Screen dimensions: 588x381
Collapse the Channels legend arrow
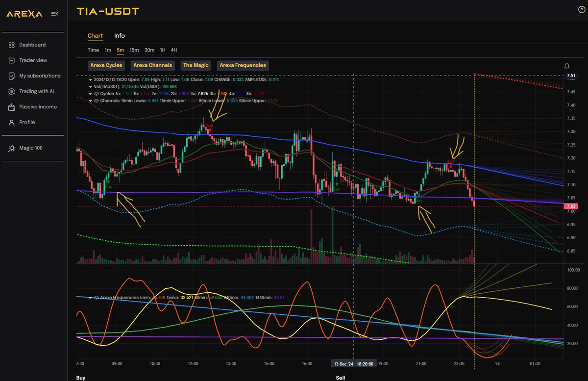coord(90,101)
